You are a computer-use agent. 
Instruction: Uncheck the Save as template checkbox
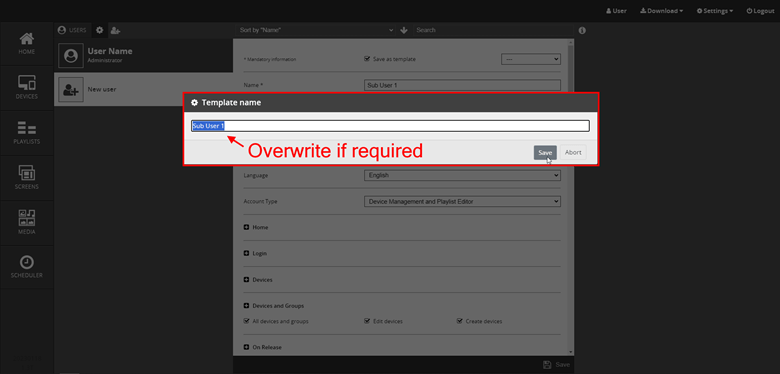(367, 59)
